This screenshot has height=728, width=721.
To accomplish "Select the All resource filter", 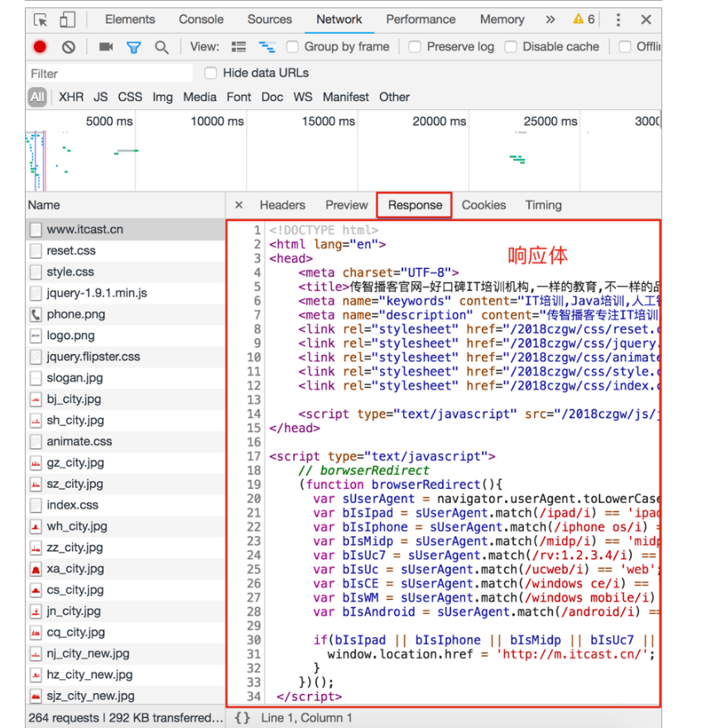I will 37,97.
